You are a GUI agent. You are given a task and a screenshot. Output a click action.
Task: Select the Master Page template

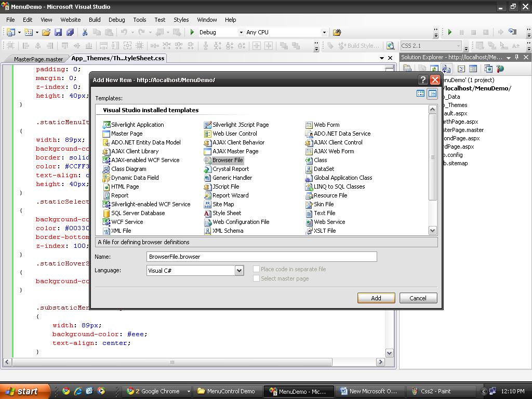coord(123,134)
